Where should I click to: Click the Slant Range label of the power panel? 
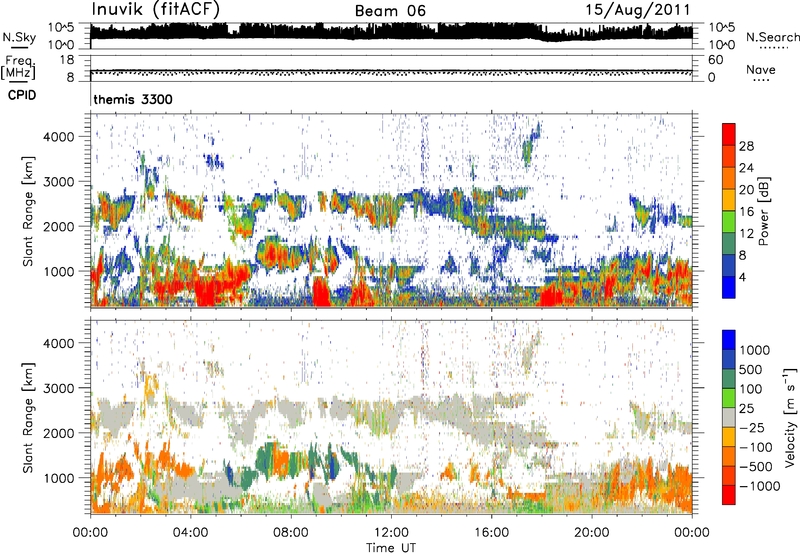click(x=28, y=211)
